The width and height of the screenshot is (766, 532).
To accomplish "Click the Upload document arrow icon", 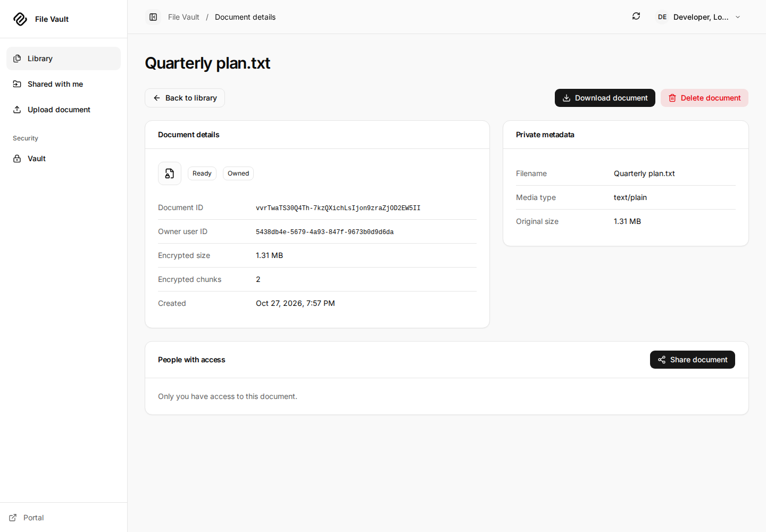I will 17,110.
